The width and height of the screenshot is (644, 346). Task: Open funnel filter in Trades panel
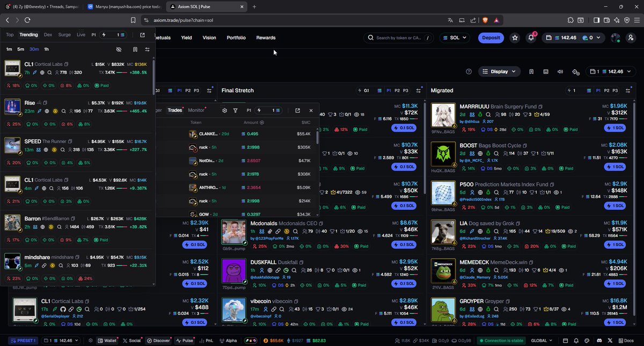(x=236, y=110)
